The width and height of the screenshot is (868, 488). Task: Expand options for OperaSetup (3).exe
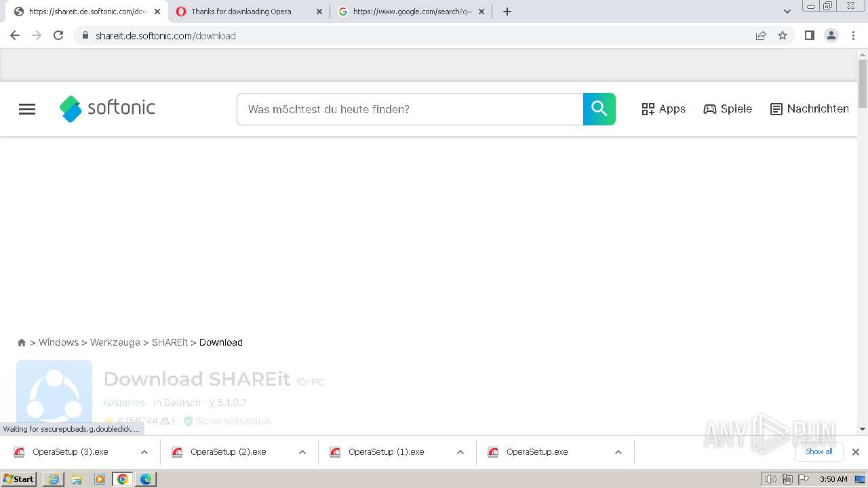click(144, 452)
